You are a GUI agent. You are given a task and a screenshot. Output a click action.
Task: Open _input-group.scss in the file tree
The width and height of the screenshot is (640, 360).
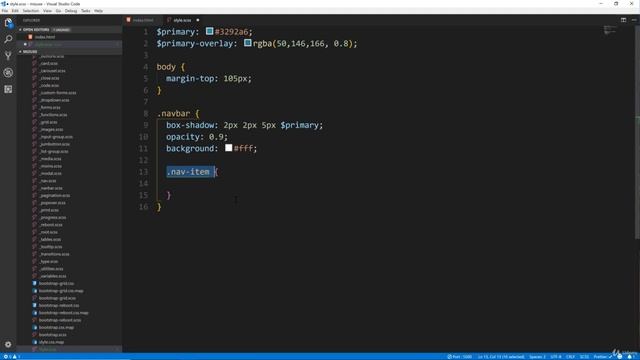click(x=56, y=137)
